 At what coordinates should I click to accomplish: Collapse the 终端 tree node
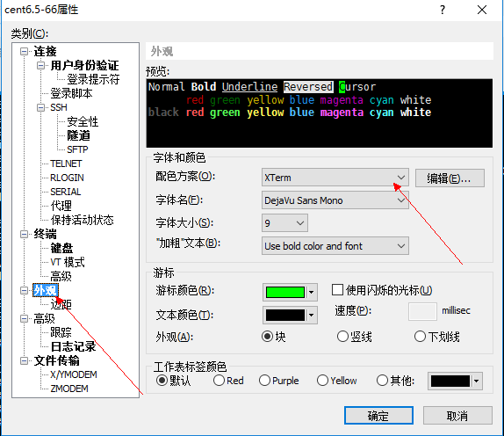[24, 234]
